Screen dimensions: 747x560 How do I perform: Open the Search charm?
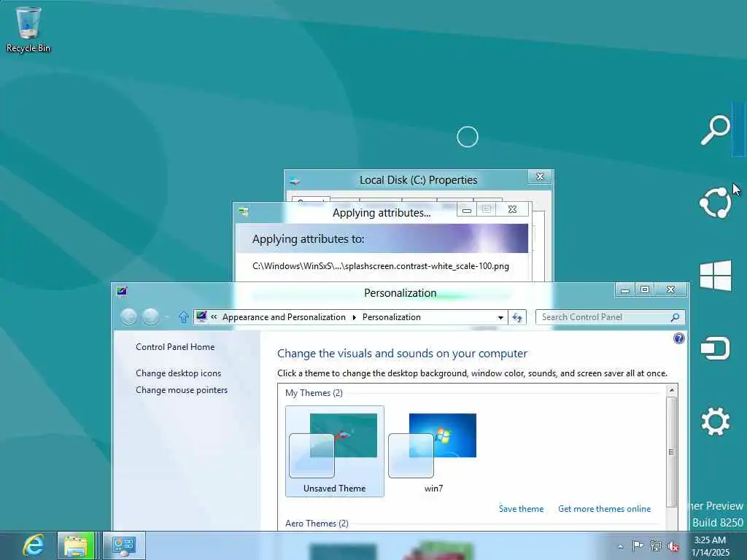point(715,130)
